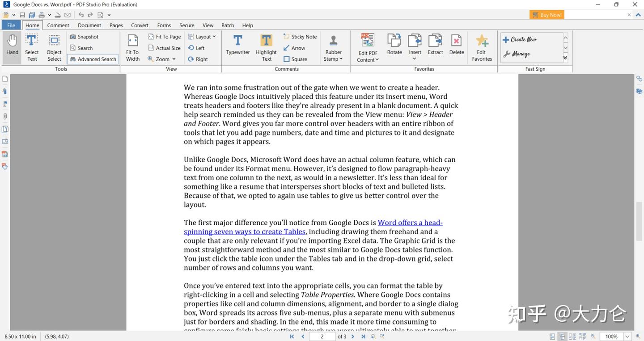The width and height of the screenshot is (644, 341).
Task: Click the page number field
Action: 322,337
